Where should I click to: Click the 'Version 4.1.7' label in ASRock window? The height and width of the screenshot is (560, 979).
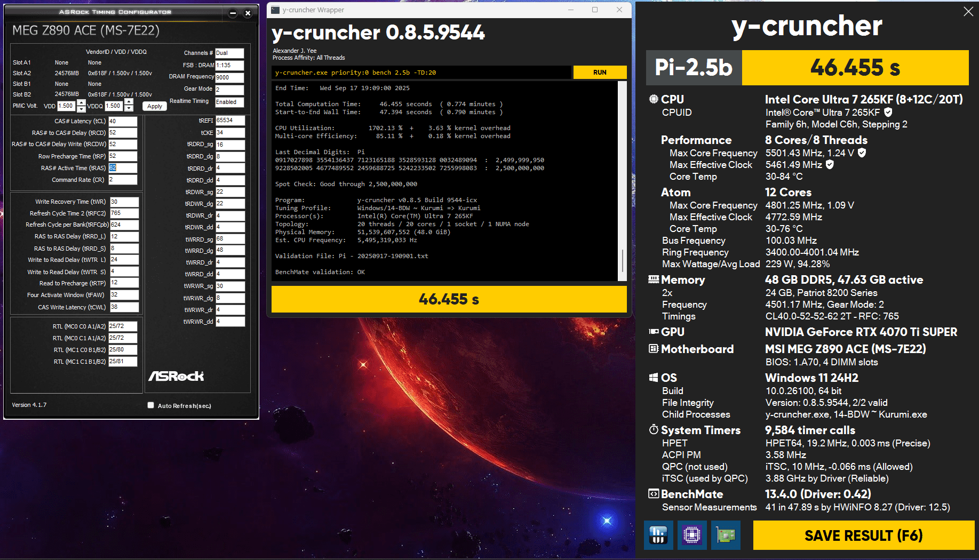coord(29,405)
